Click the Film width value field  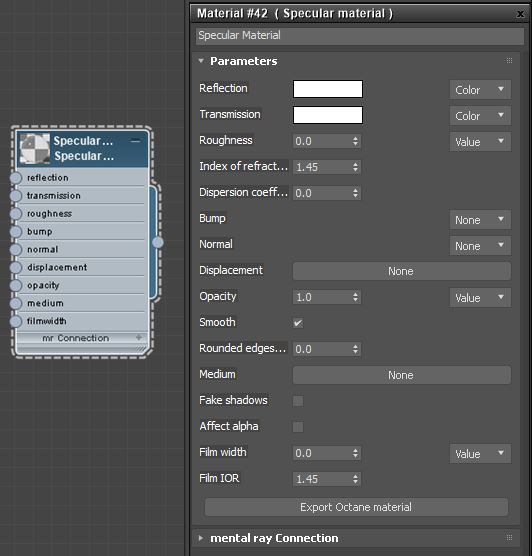point(322,453)
